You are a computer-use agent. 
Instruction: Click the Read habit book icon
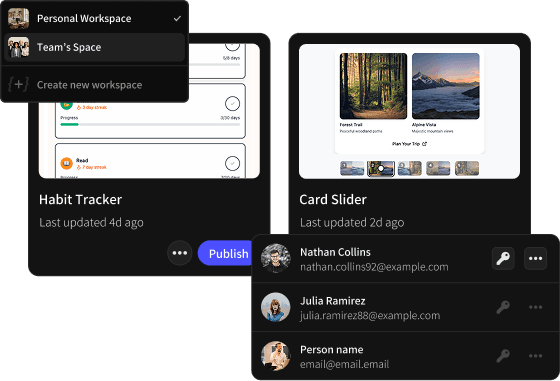[66, 163]
